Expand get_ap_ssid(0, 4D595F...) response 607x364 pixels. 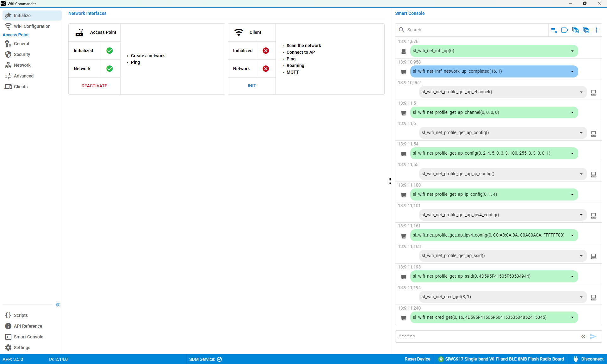point(572,277)
